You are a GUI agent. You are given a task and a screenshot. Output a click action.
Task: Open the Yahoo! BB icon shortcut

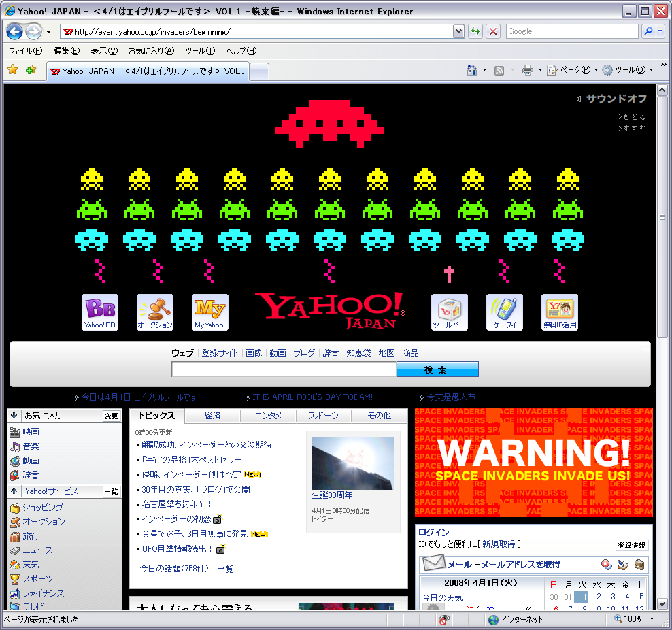(100, 312)
